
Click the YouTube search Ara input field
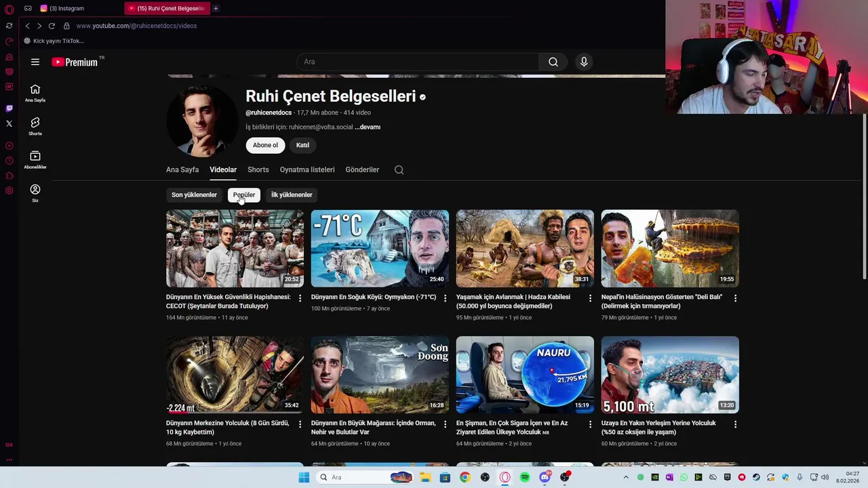(418, 62)
